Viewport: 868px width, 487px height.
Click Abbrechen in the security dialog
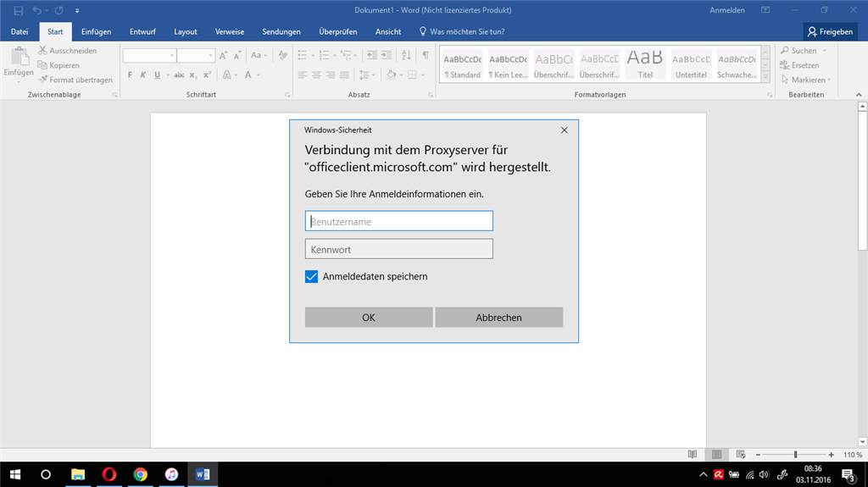coord(498,317)
